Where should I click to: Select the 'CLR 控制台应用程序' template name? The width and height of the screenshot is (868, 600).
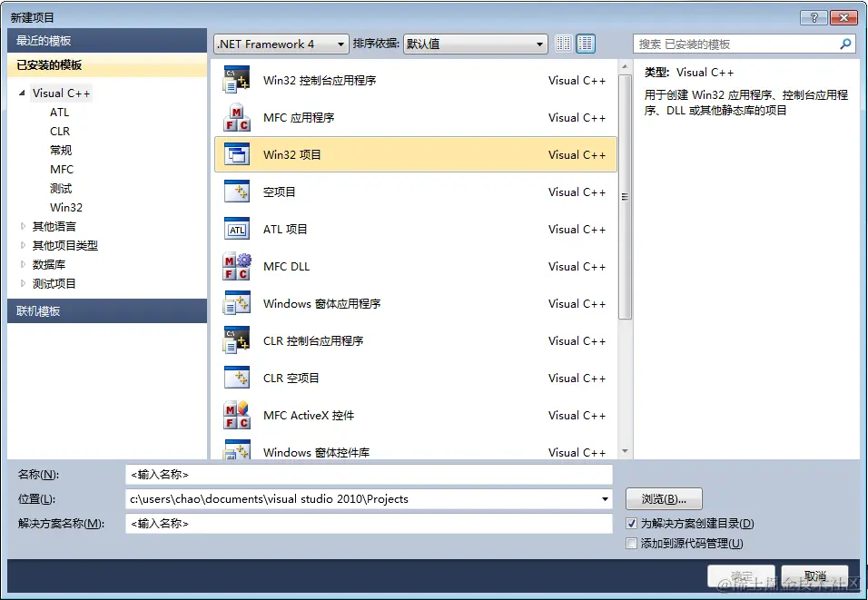click(312, 340)
